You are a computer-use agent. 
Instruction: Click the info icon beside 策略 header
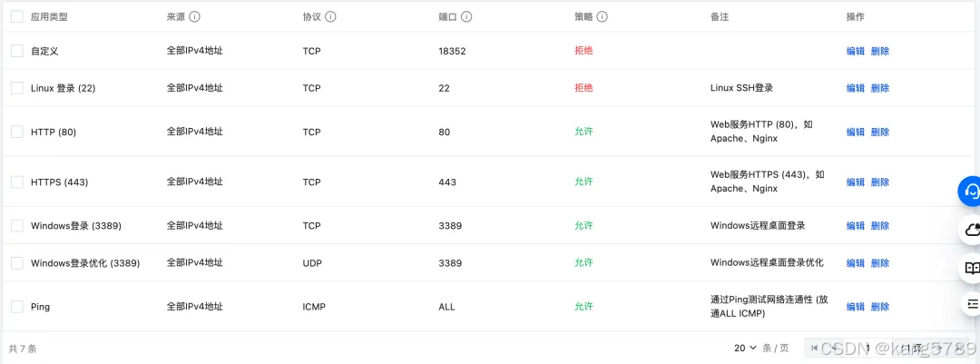tap(603, 17)
